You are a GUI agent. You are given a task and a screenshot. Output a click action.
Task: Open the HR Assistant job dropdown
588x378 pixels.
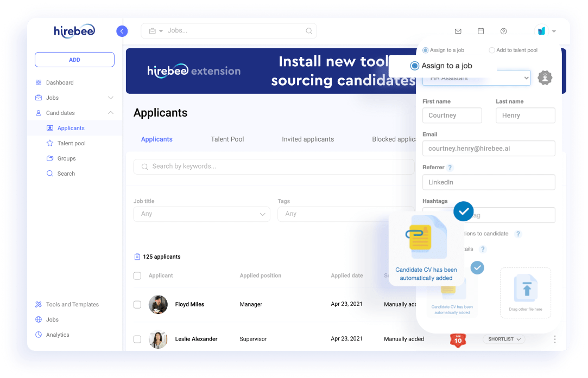pyautogui.click(x=476, y=78)
